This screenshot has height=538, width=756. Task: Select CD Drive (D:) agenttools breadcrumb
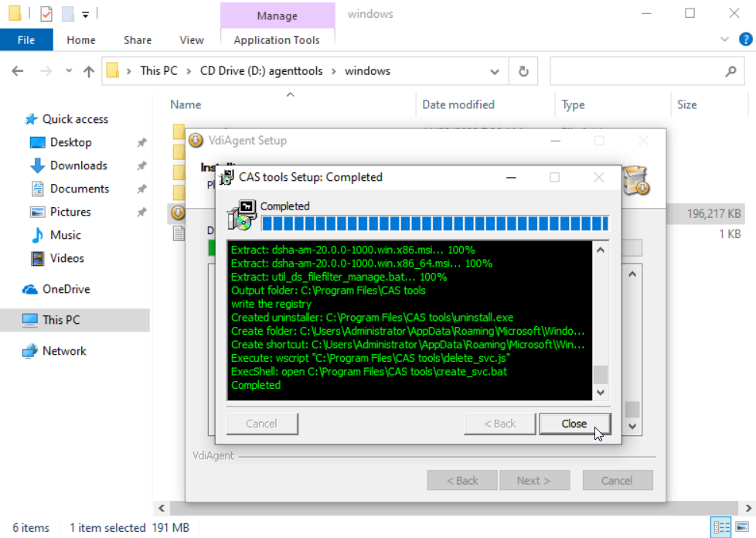[261, 71]
